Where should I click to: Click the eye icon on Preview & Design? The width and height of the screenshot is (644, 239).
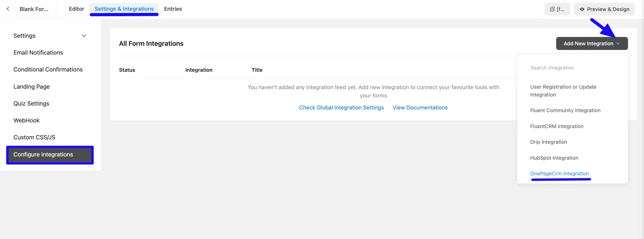(582, 9)
